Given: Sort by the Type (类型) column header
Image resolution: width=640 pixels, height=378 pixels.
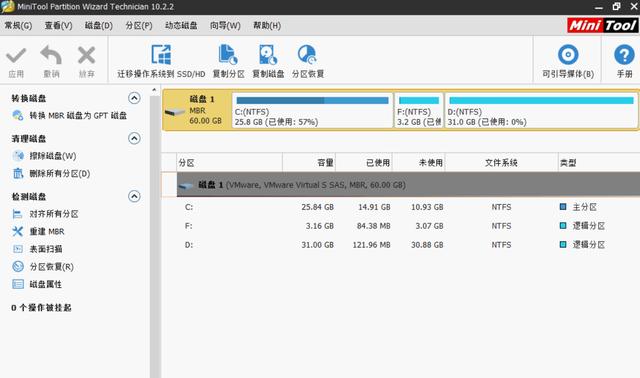Looking at the screenshot, I should coord(599,163).
